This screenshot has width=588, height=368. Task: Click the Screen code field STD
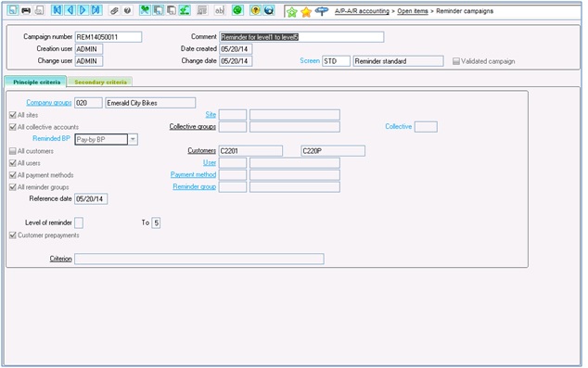336,61
